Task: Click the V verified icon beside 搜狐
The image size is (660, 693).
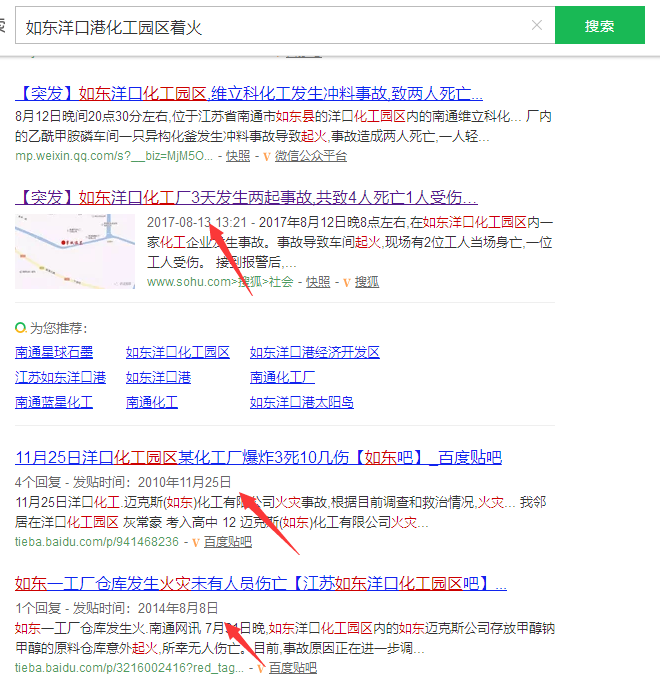Action: pyautogui.click(x=347, y=282)
